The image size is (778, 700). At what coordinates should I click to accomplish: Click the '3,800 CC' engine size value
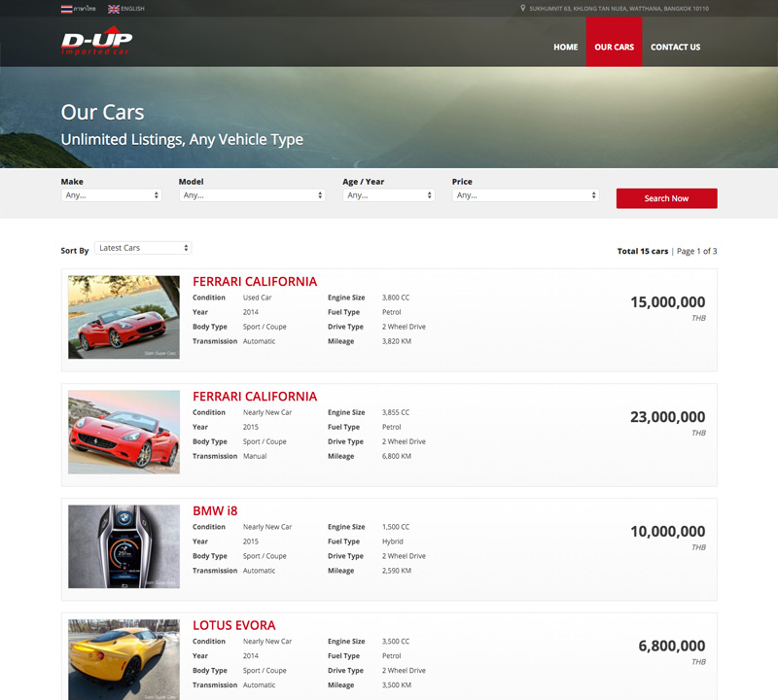(x=396, y=297)
